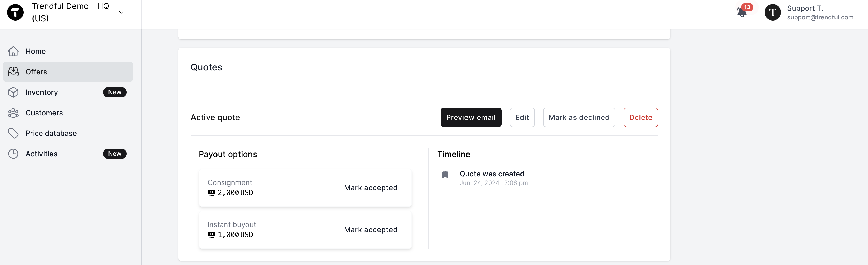Expand the Trendful Demo workspace dropdown chevron
The image size is (868, 265).
click(x=121, y=12)
